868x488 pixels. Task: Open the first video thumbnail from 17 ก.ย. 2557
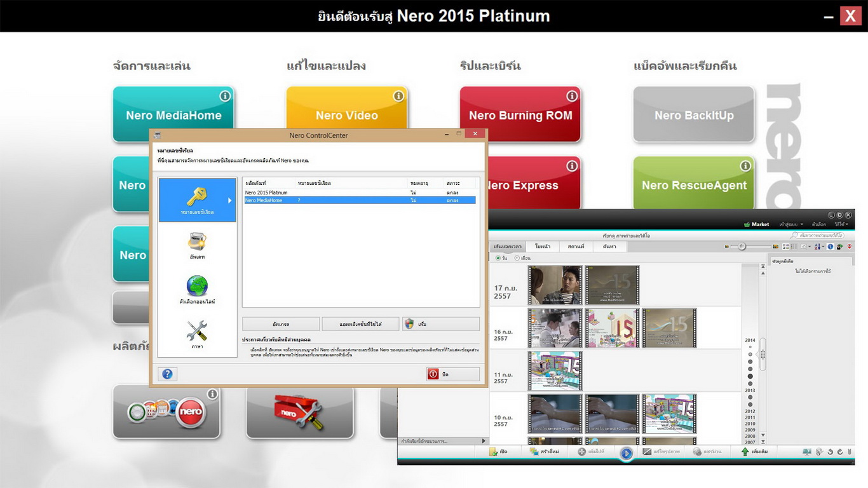[555, 285]
